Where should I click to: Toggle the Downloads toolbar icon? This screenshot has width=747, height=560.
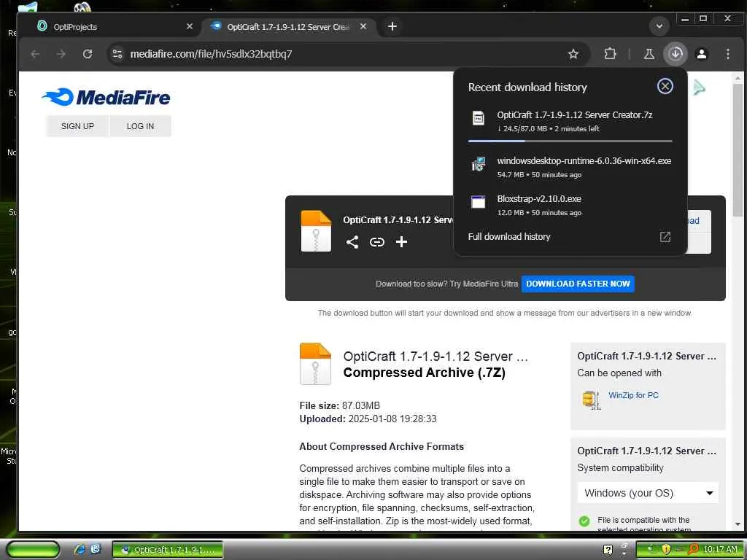[x=676, y=54]
